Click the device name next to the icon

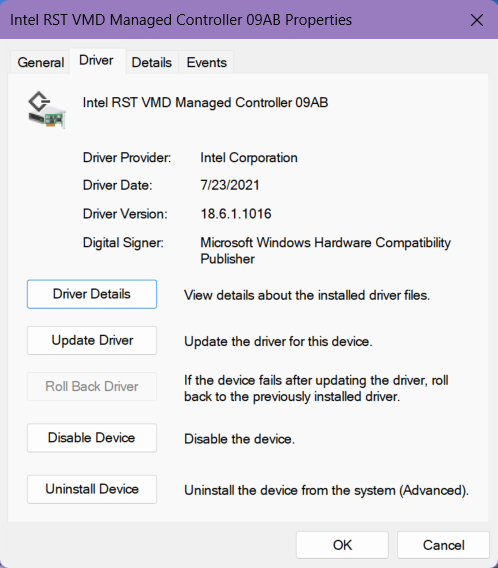pos(205,103)
